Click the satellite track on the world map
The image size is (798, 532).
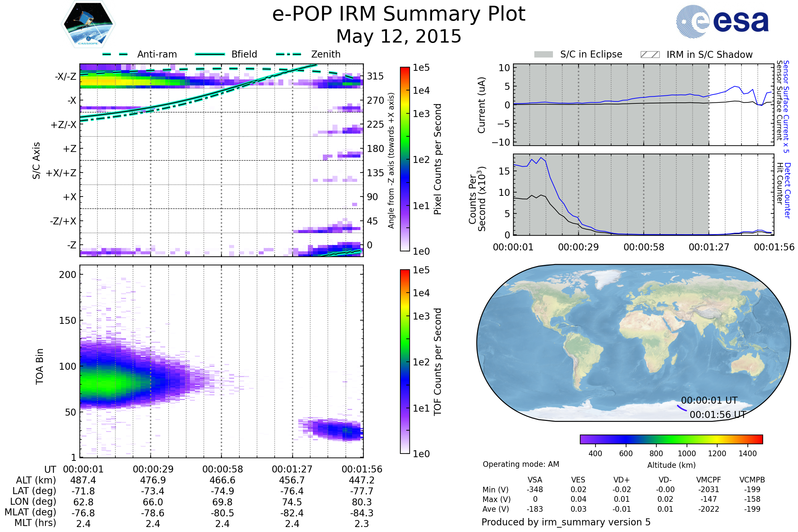point(682,408)
